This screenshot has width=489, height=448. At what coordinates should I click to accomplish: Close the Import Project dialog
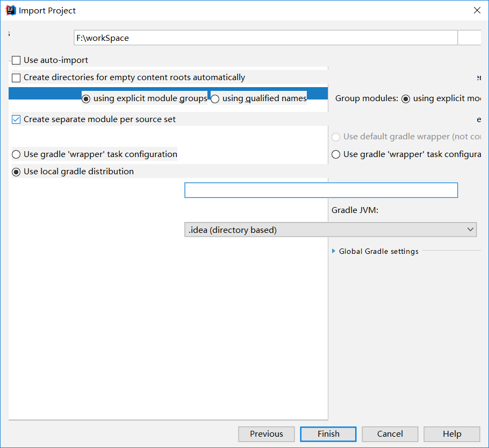click(x=477, y=10)
